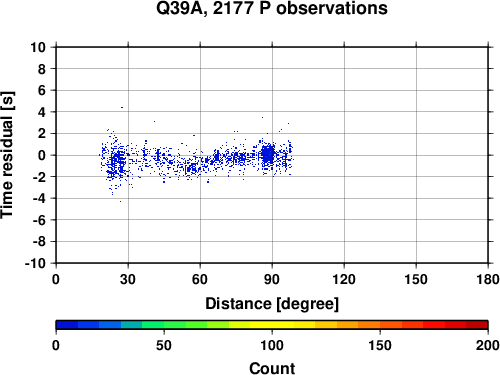500x375 pixels.
Task: Pick the yellow segment at colorbar middle
Action: coord(272,325)
